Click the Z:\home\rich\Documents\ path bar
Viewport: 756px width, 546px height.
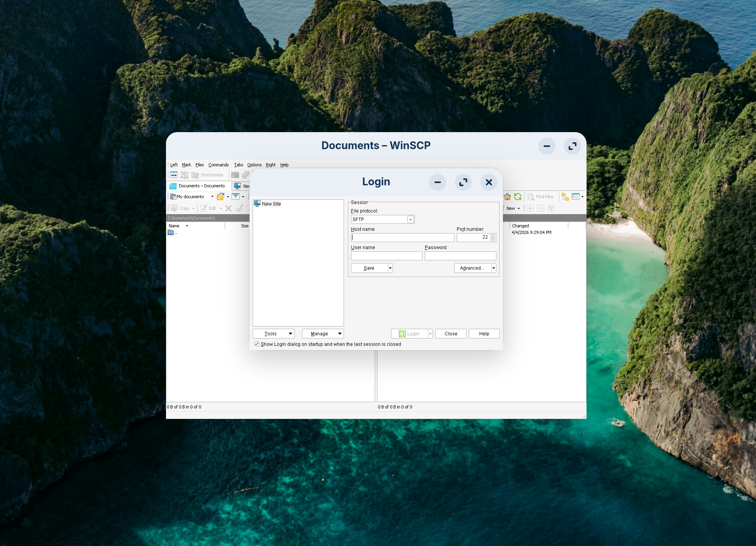tap(208, 218)
